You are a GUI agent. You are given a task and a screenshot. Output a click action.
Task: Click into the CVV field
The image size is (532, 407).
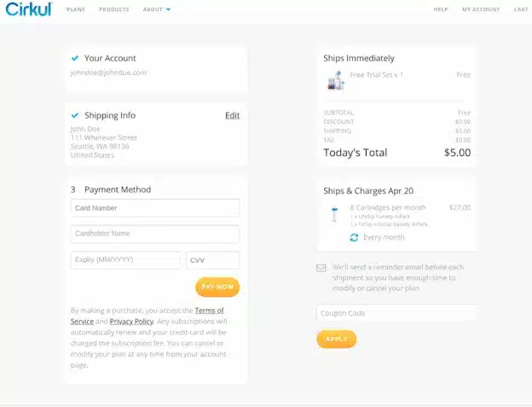point(212,260)
